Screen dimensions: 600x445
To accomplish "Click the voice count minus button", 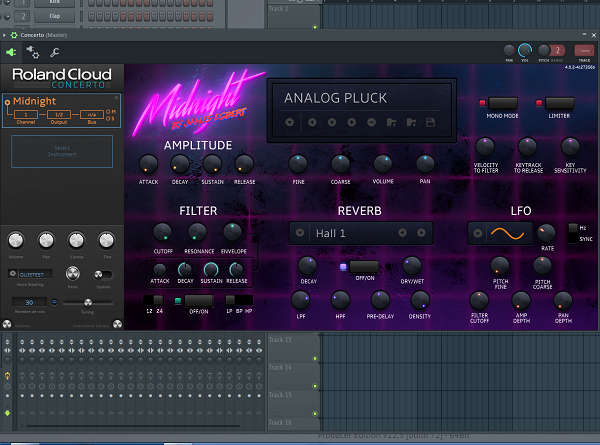I will tap(54, 302).
